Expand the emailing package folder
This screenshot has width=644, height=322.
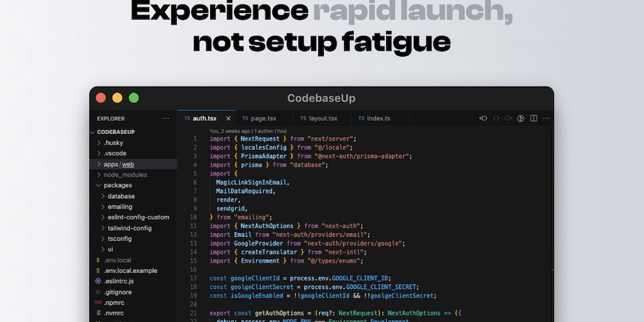[103, 207]
